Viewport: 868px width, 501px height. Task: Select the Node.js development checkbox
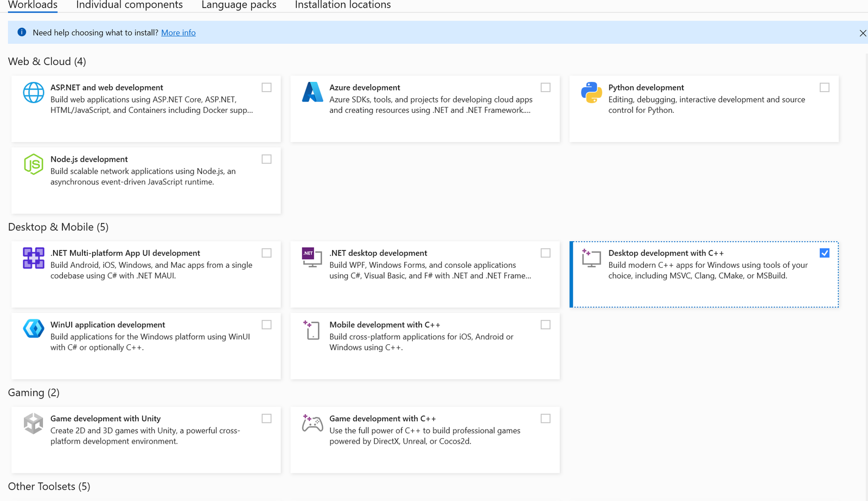(266, 159)
